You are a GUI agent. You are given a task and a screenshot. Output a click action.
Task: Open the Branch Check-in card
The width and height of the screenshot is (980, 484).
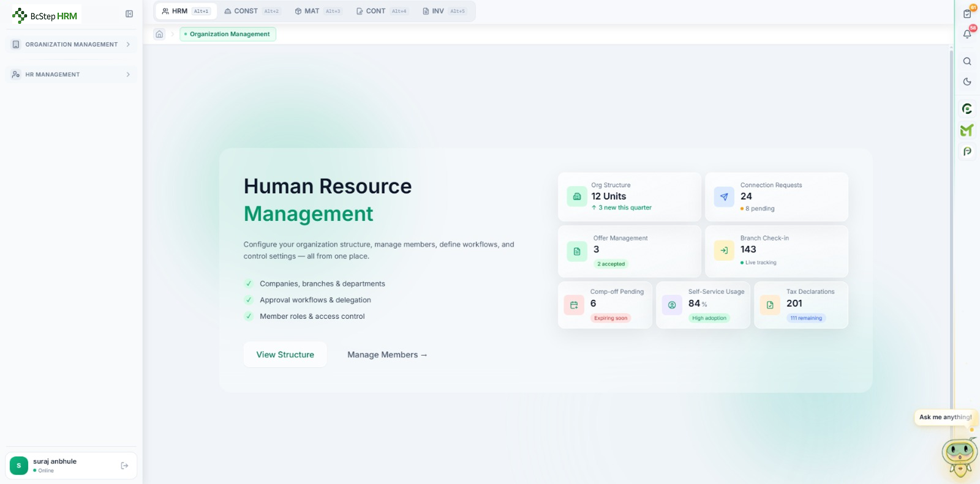(777, 251)
